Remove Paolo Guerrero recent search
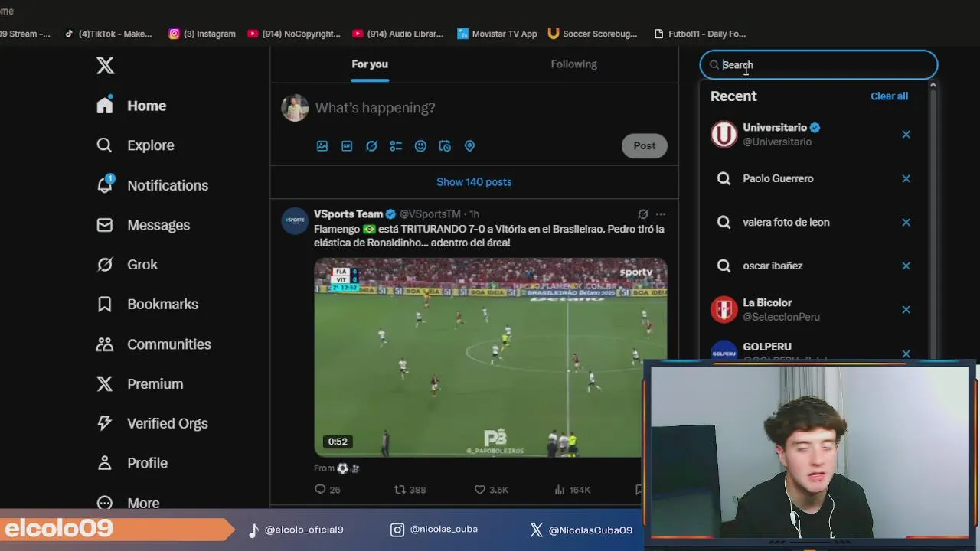 [x=906, y=178]
